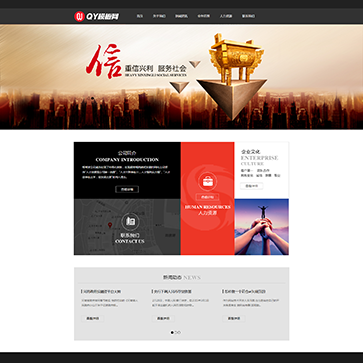Open the clasped hands mountain photo

coord(262,227)
